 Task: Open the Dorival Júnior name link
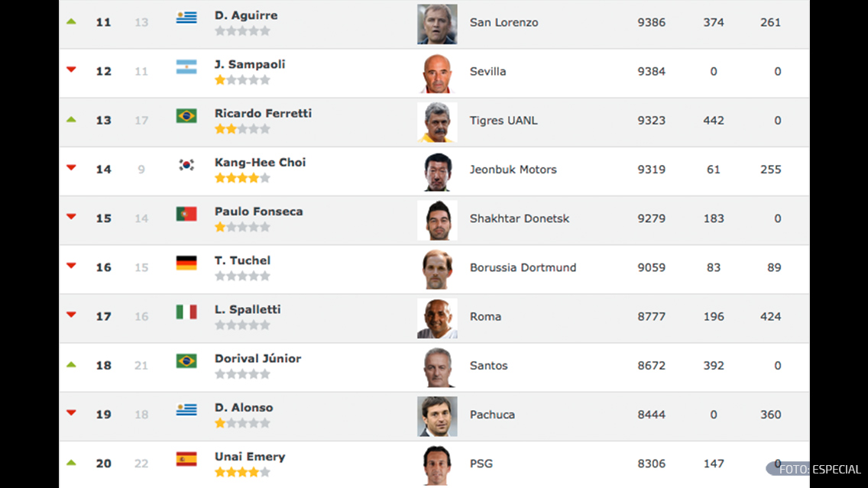258,358
